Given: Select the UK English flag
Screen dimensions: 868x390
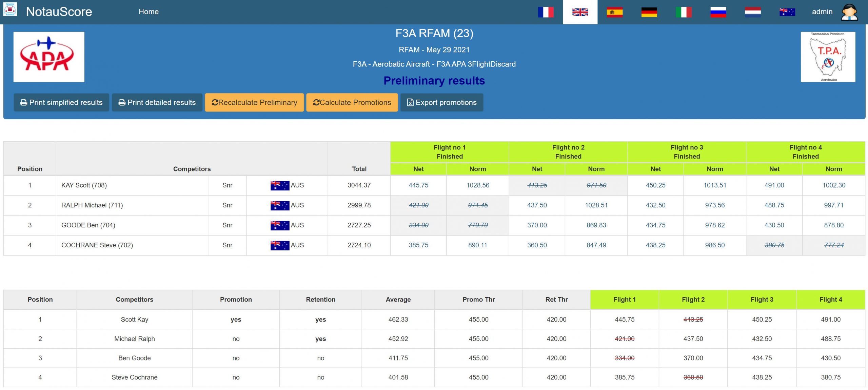Looking at the screenshot, I should coord(580,12).
